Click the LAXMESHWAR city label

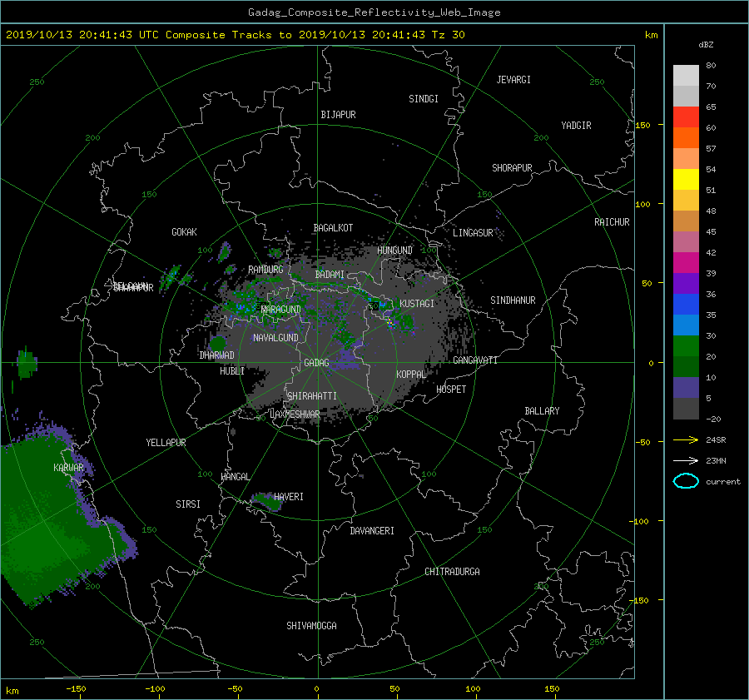tap(295, 415)
